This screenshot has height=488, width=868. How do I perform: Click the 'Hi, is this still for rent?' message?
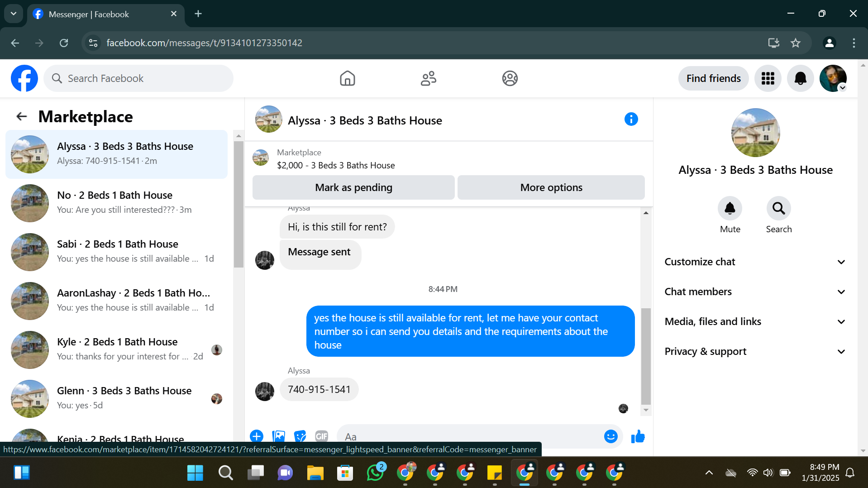[337, 227]
